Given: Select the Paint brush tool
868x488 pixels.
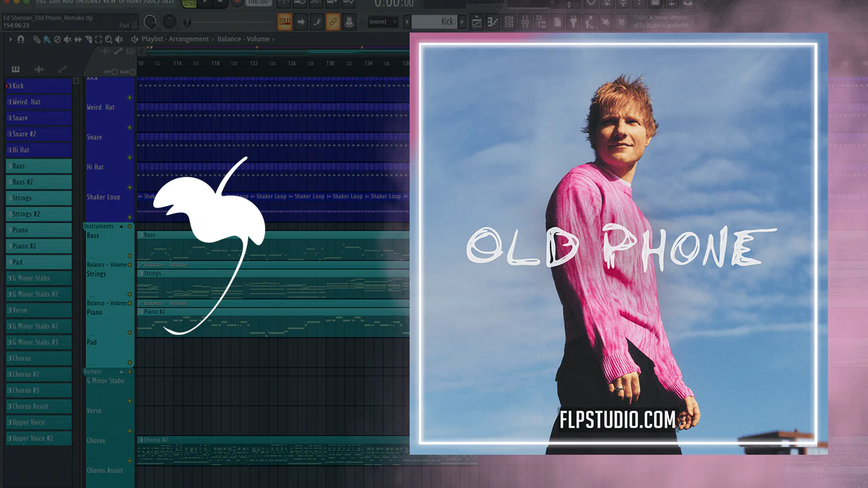Looking at the screenshot, I should click(45, 39).
